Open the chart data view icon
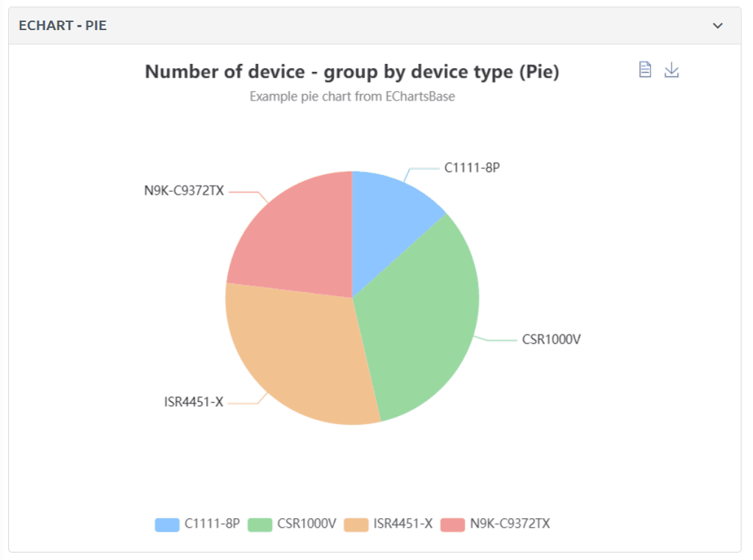The width and height of the screenshot is (753, 560). tap(645, 70)
